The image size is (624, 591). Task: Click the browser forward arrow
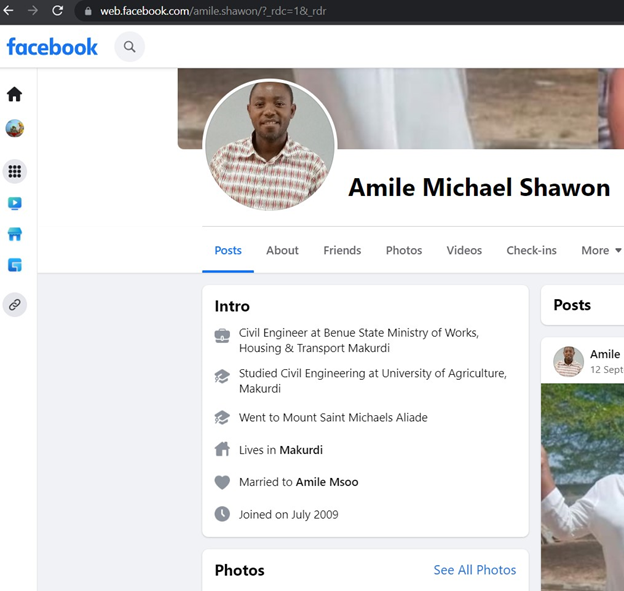33,11
